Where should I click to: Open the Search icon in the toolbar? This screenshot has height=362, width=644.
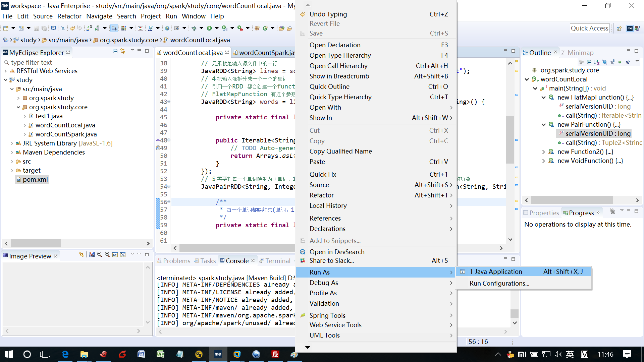point(63,28)
